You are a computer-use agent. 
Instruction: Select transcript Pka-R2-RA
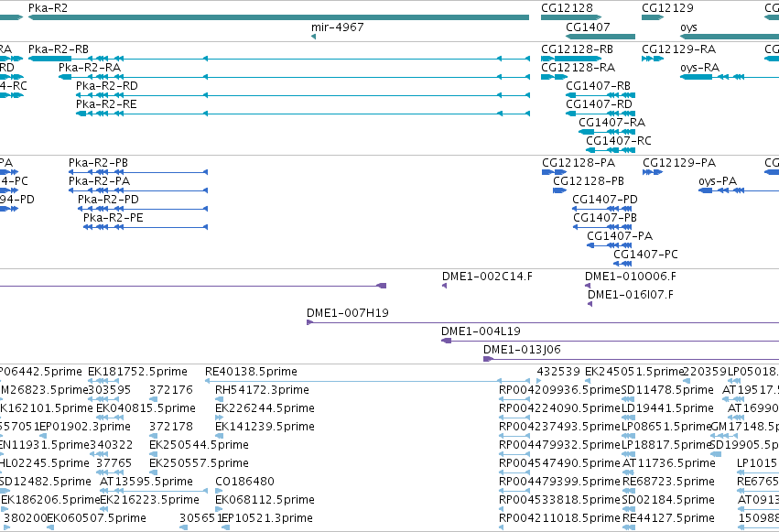click(294, 77)
